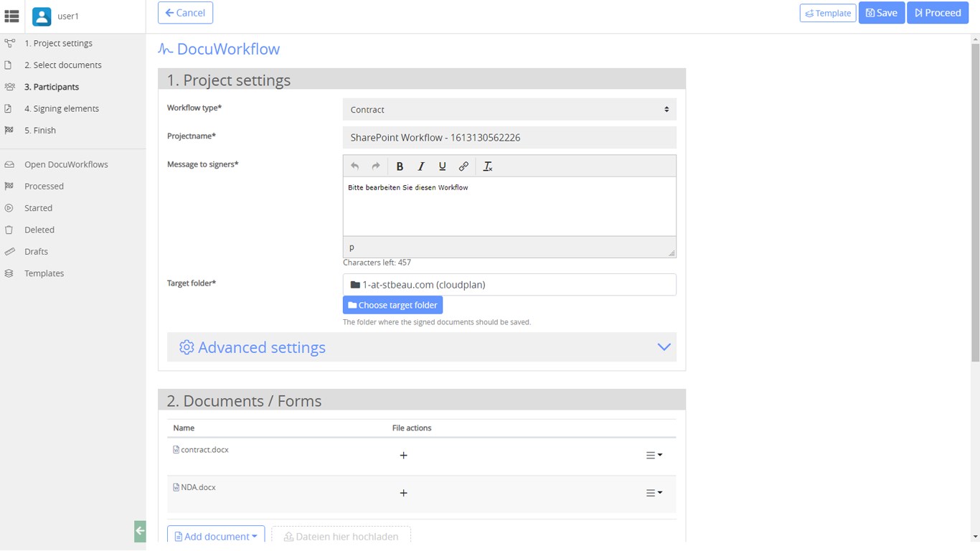Image resolution: width=980 pixels, height=551 pixels.
Task: Click the insert link icon
Action: [463, 166]
